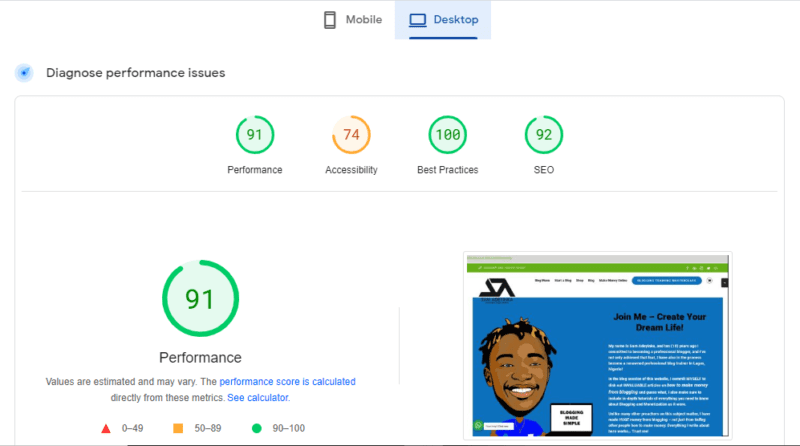
Task: Click the Mobile phone icon
Action: pos(330,20)
